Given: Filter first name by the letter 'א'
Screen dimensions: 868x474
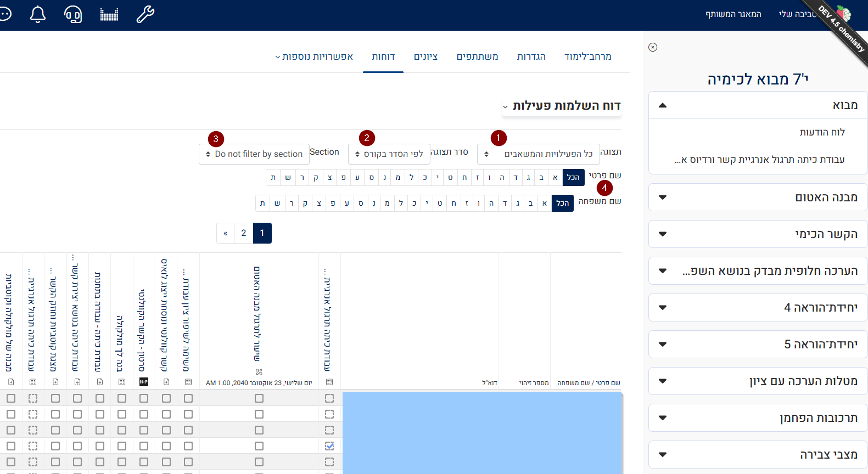Looking at the screenshot, I should point(555,178).
